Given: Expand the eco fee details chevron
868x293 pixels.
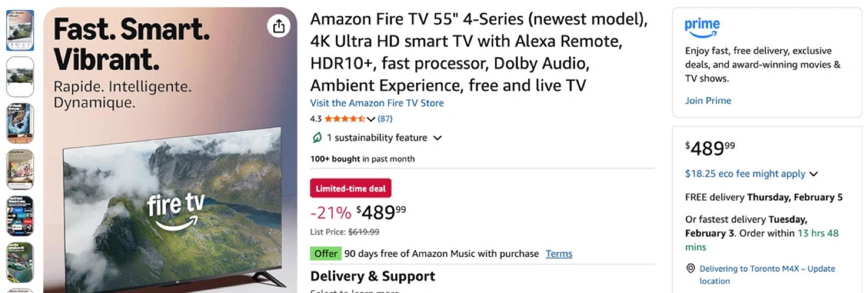Looking at the screenshot, I should pos(814,174).
